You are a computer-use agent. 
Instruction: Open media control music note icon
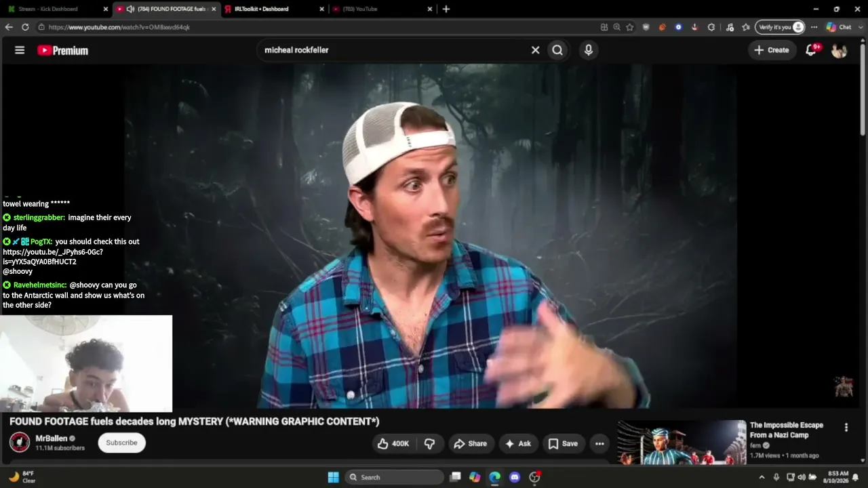coord(730,27)
